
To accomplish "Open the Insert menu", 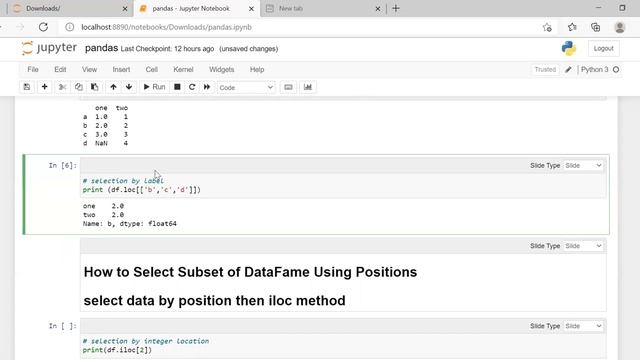I will coord(121,69).
